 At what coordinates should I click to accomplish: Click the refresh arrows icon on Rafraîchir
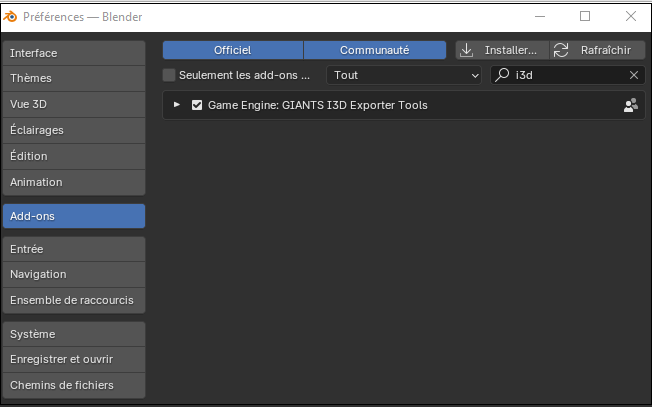point(561,50)
